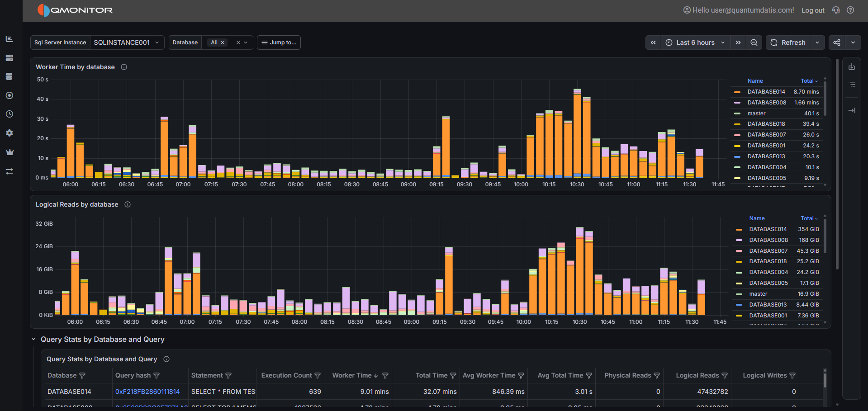Click the Refresh button
868x411 pixels.
point(788,43)
